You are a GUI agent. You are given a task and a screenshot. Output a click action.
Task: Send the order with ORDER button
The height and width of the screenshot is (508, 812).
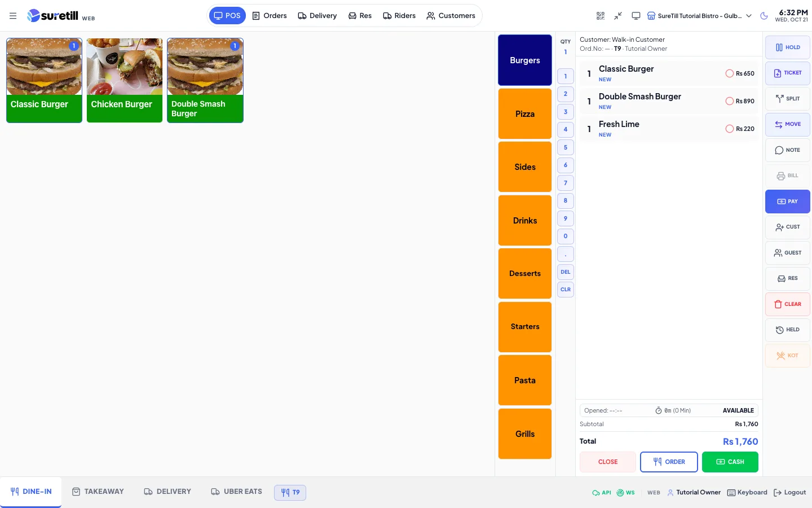click(669, 462)
